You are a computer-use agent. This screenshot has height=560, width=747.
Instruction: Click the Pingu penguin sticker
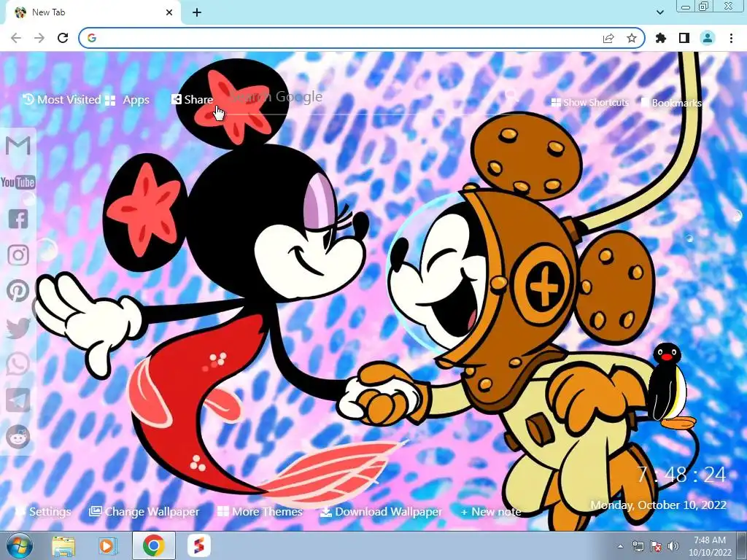click(671, 386)
